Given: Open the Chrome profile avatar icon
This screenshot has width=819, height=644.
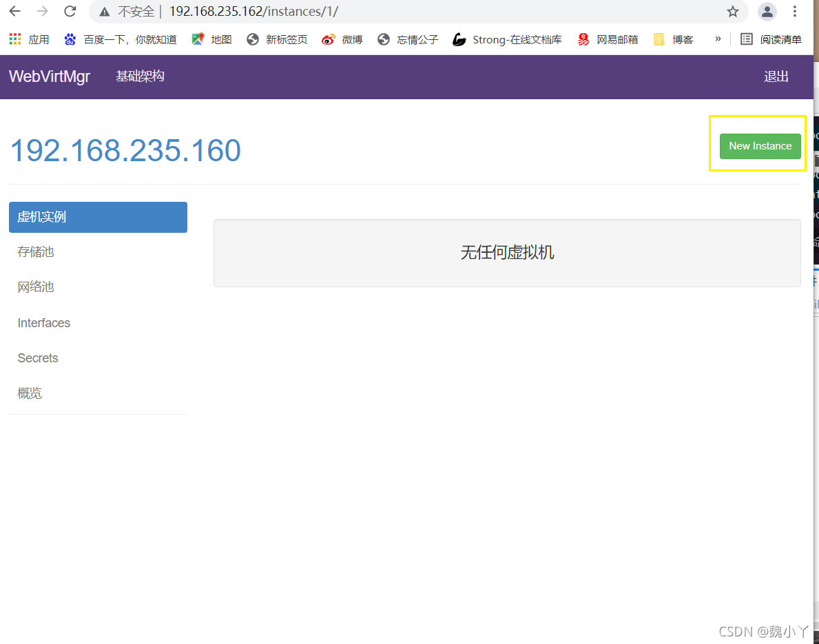Looking at the screenshot, I should click(767, 12).
